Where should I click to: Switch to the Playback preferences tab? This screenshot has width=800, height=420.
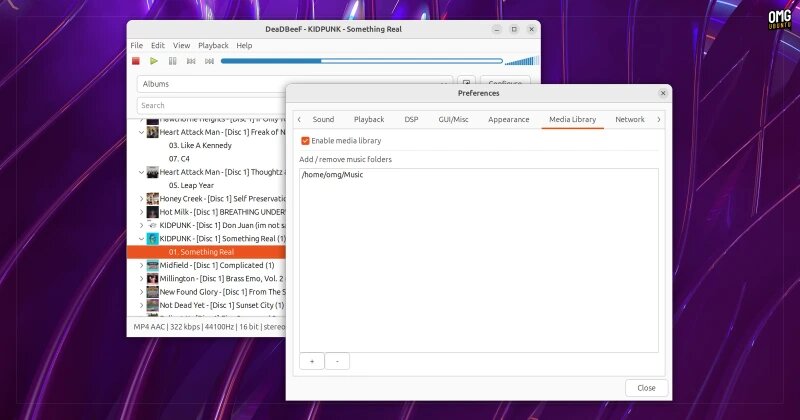[369, 119]
